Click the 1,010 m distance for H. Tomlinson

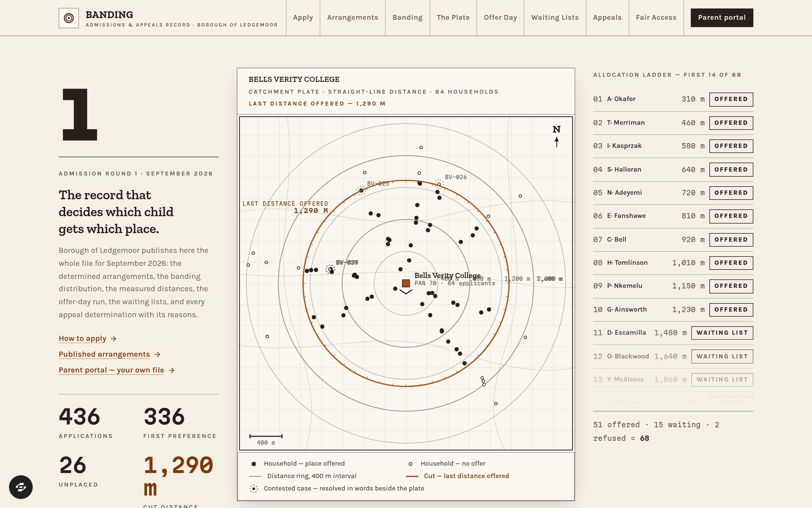point(688,263)
